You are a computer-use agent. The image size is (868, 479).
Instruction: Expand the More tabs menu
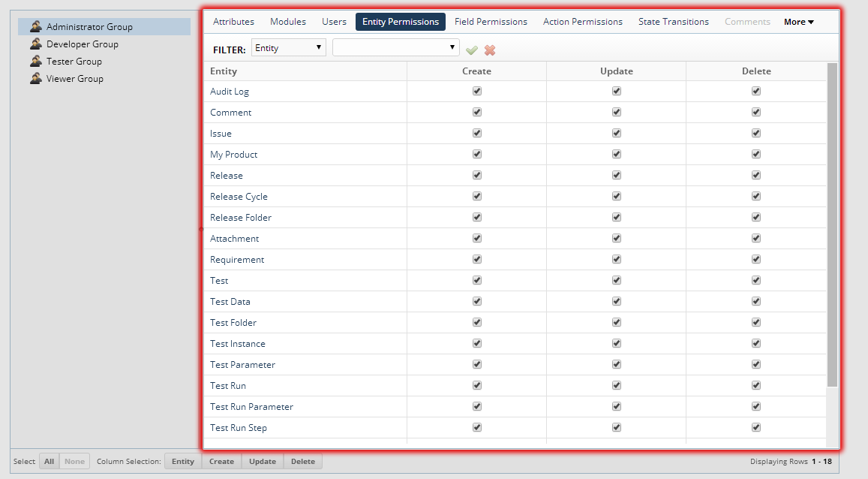[x=799, y=22]
